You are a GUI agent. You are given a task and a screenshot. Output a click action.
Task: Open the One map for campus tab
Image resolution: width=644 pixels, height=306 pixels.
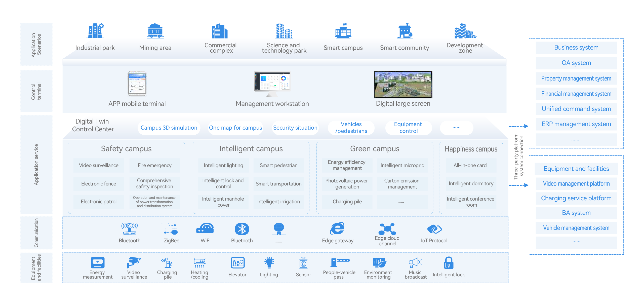tap(235, 128)
